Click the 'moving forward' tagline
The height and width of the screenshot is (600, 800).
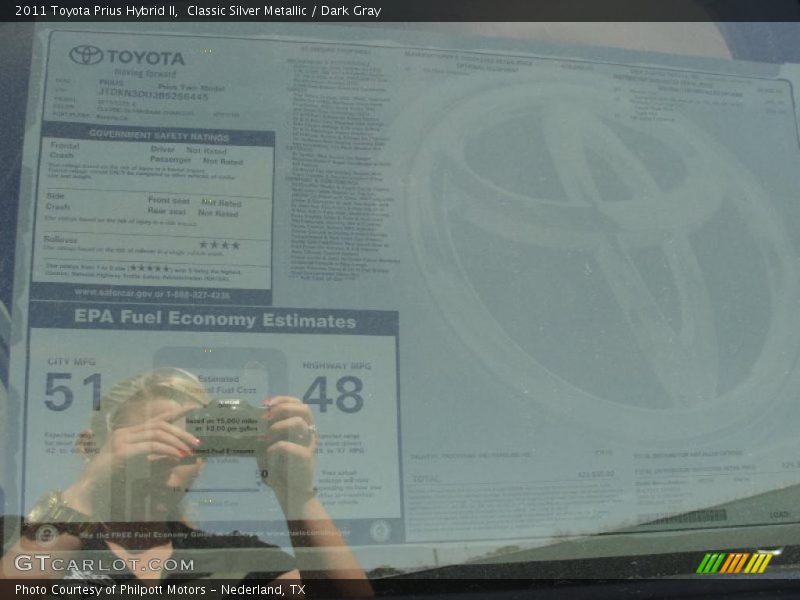145,73
